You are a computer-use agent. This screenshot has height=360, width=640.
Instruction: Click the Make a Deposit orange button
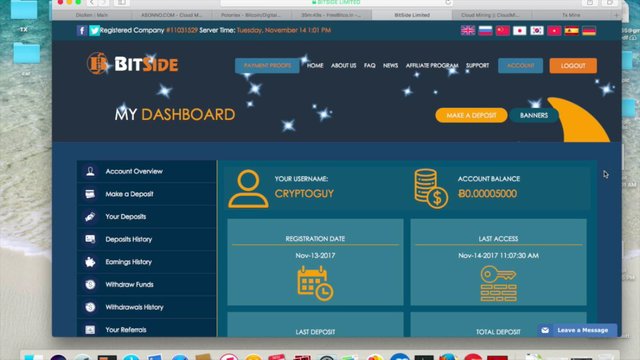[x=471, y=116]
